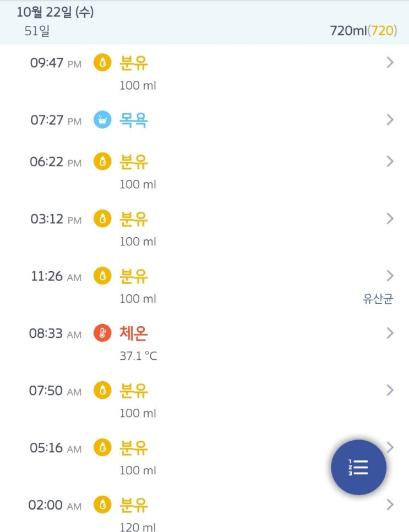This screenshot has width=409, height=532.
Task: Tap the formula bottle icon at 06:22 PM
Action: tap(102, 162)
